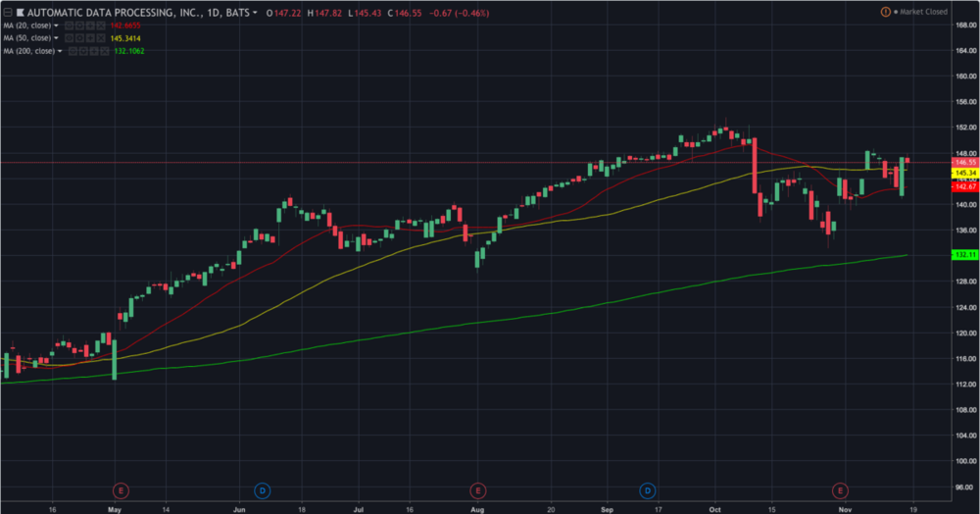Click the Automatic Data Processing, Inc. symbol title
980x514 pixels.
pos(110,12)
